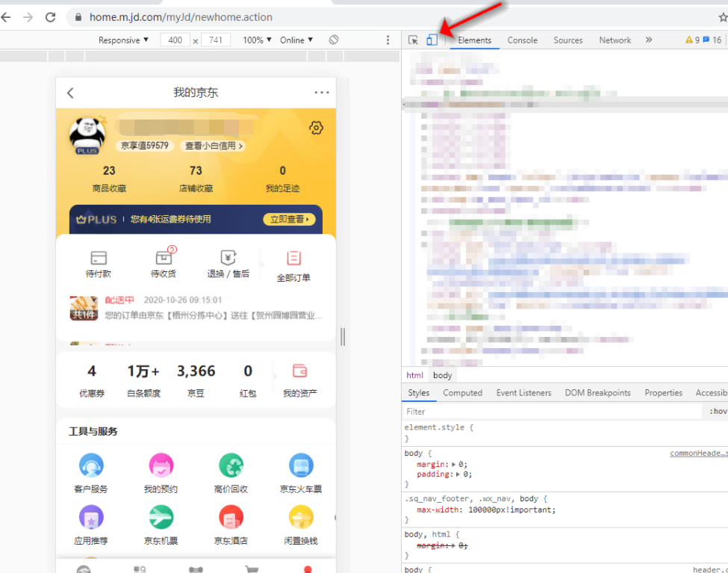728x573 pixels.
Task: Open 红包 showing 0
Action: pos(248,380)
